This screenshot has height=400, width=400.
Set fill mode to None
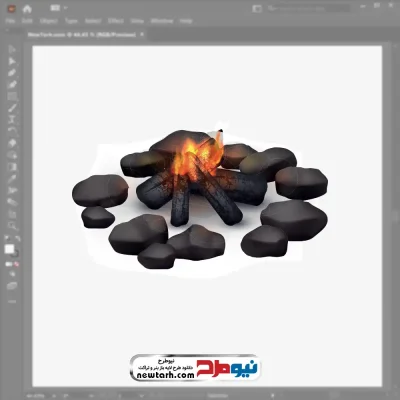16,264
